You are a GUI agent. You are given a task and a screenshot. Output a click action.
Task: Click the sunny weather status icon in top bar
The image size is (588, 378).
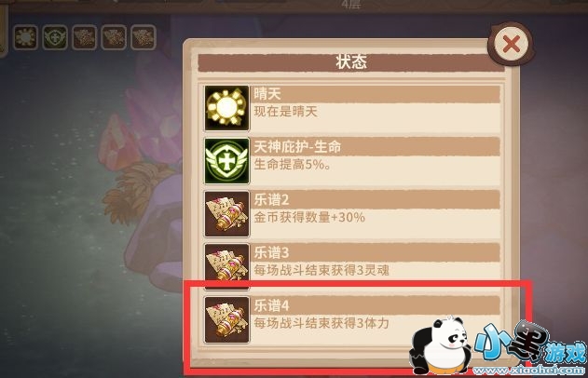25,37
